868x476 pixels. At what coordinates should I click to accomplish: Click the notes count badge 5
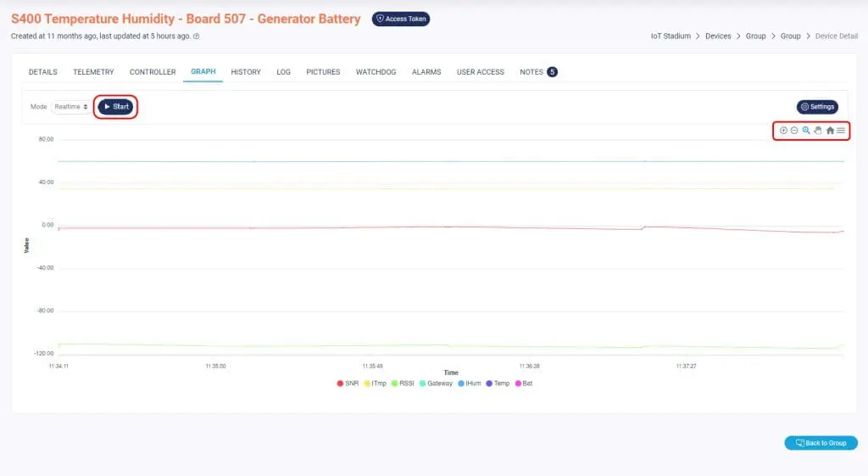[552, 72]
